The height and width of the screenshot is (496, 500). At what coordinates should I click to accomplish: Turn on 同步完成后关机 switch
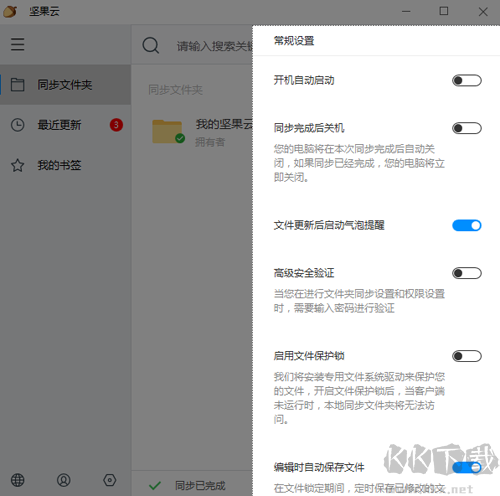pos(467,128)
